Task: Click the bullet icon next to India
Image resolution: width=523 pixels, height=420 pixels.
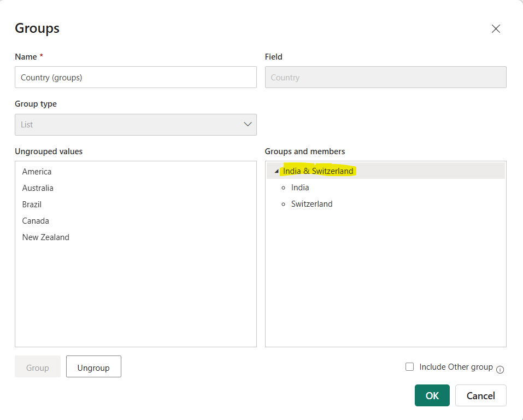Action: tap(283, 188)
